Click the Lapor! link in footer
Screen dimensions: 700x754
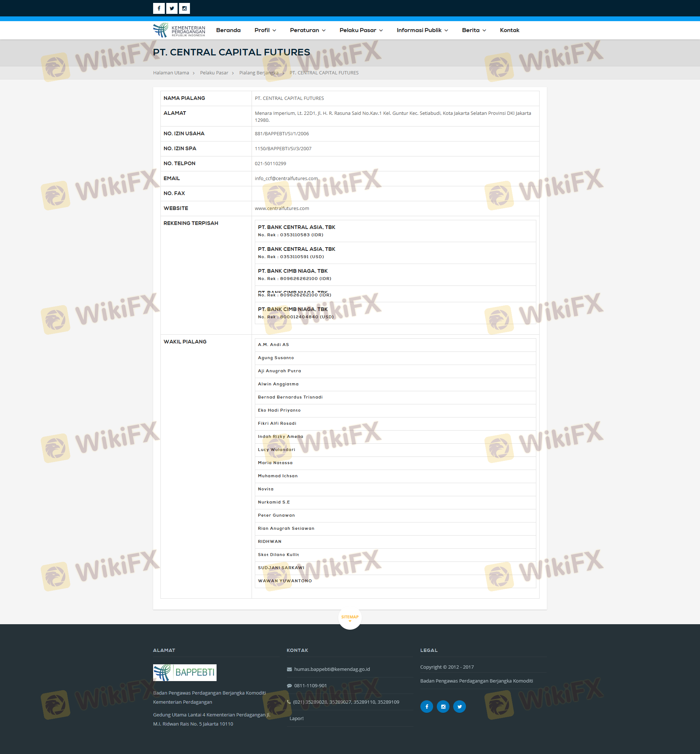[x=296, y=718]
